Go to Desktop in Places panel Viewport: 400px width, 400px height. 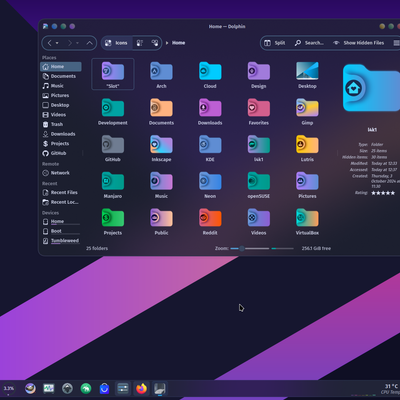click(x=61, y=105)
